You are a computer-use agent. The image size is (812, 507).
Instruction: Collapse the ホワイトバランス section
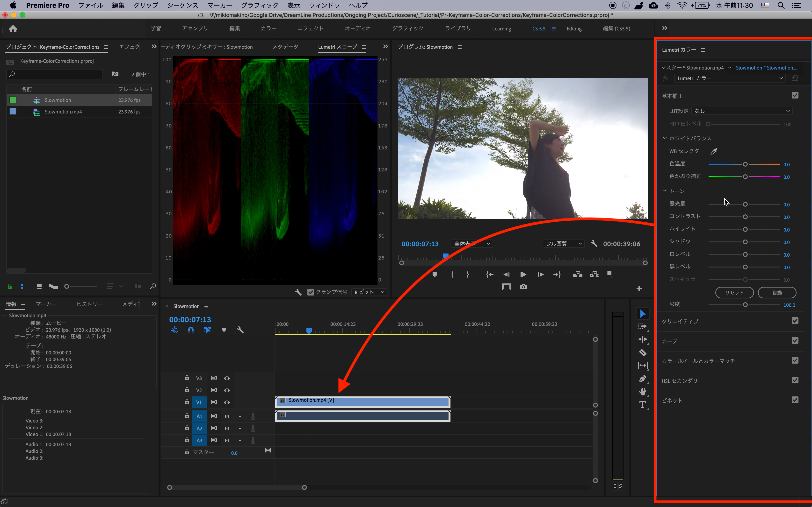coord(665,138)
